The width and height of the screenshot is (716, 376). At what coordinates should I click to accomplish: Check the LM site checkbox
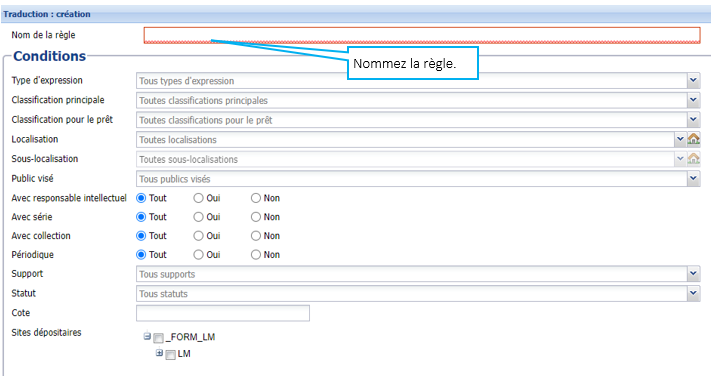click(x=170, y=355)
